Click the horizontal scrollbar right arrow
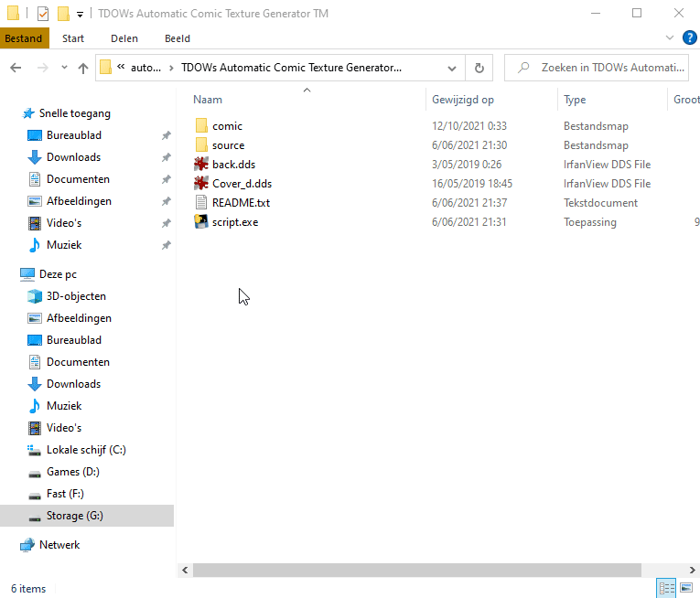Screen dimensions: 700x598 [x=692, y=570]
